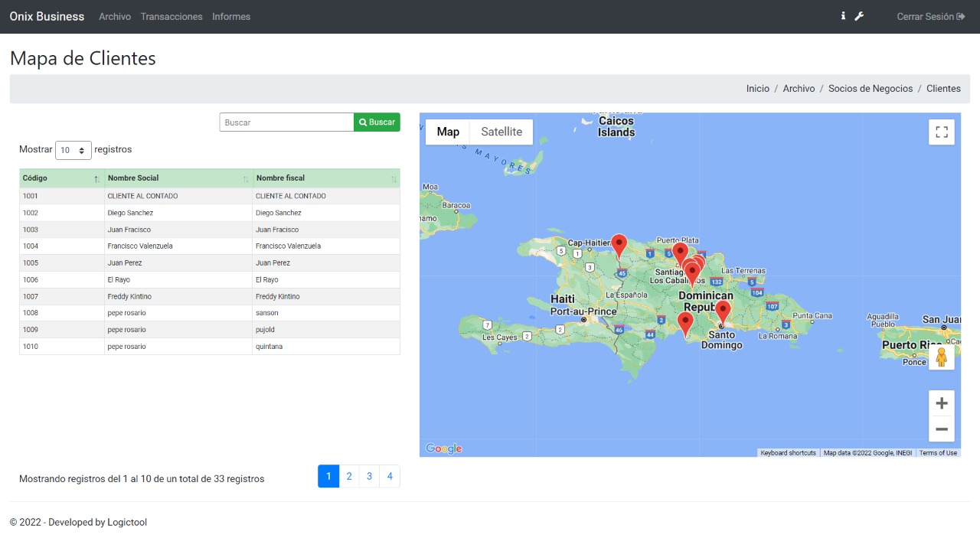
Task: Sort table by Nombre fiscal column
Action: 326,178
